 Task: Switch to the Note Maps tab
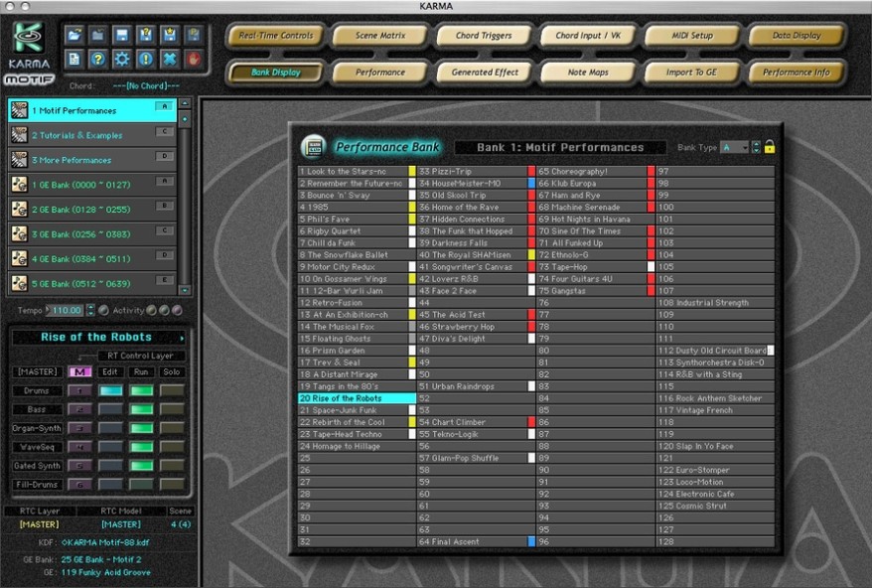pyautogui.click(x=588, y=73)
